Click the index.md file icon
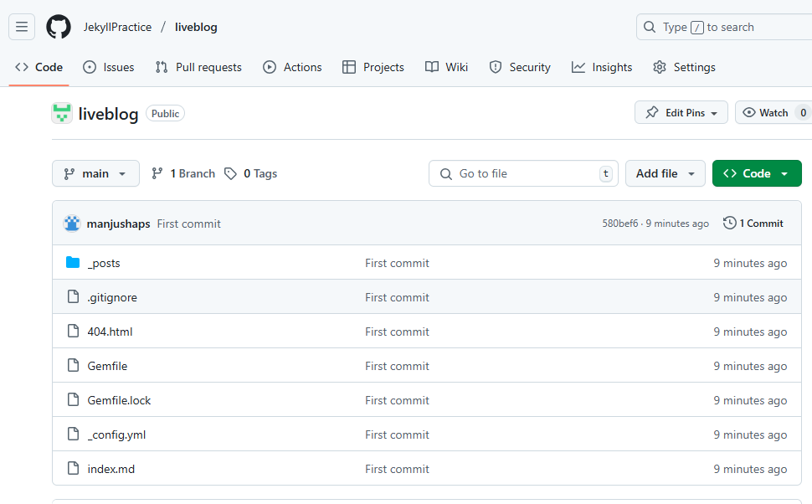 tap(74, 468)
